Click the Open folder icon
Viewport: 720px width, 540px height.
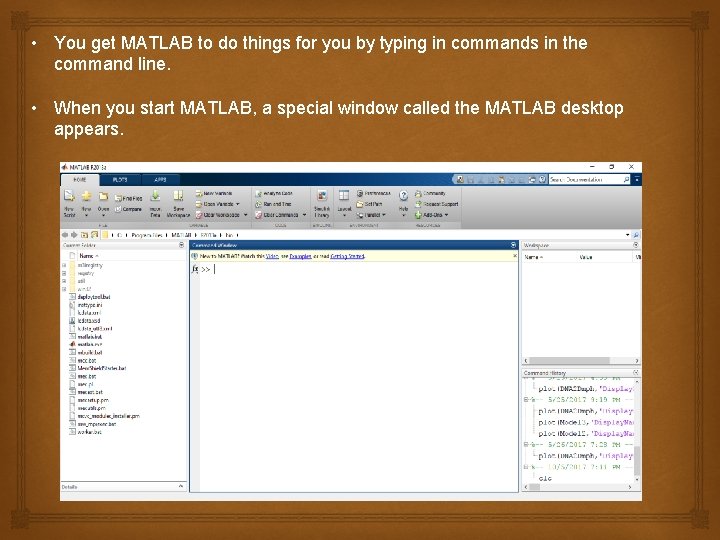tap(103, 197)
